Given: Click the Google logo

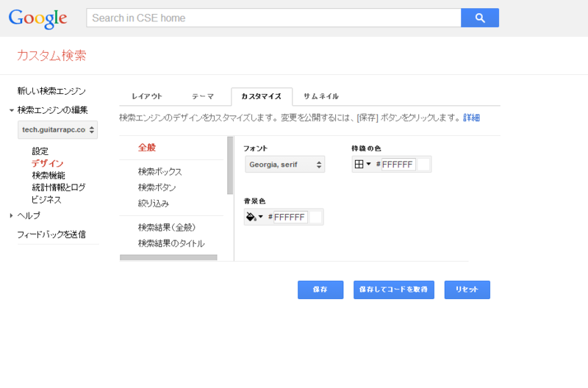Looking at the screenshot, I should pos(38,19).
